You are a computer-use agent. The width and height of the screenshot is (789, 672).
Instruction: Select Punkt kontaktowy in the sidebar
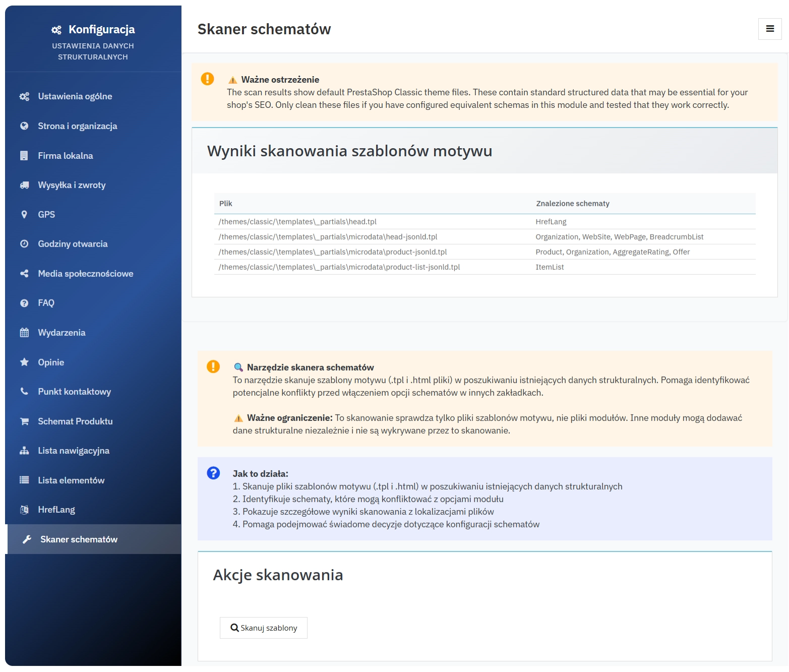(x=74, y=392)
